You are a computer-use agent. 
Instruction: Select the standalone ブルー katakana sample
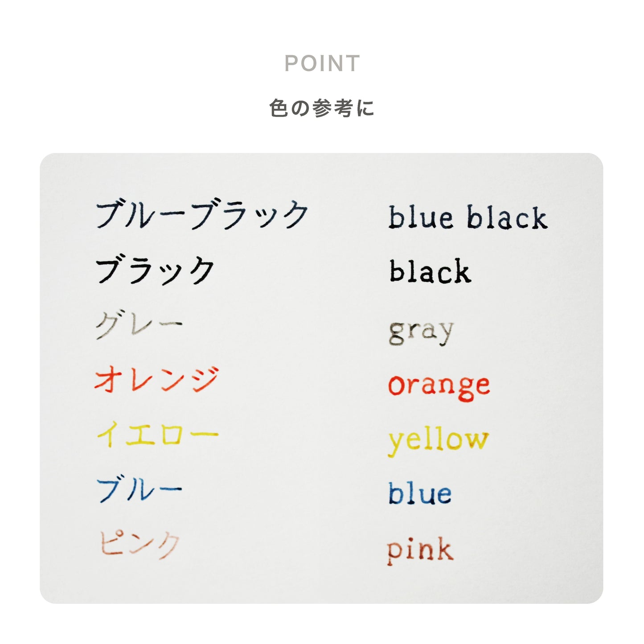(139, 489)
